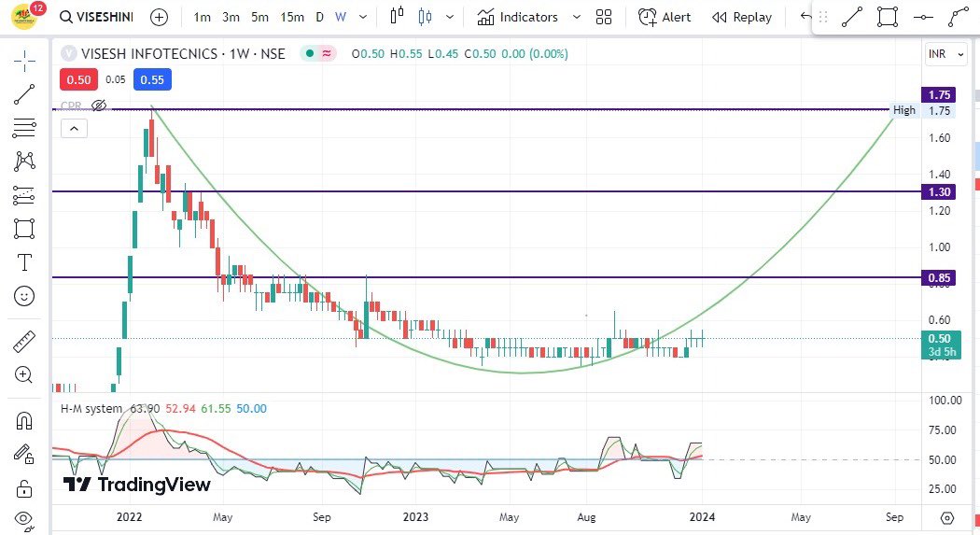Pick curve tool in favorites toolbar
This screenshot has width=980, height=535.
959,18
